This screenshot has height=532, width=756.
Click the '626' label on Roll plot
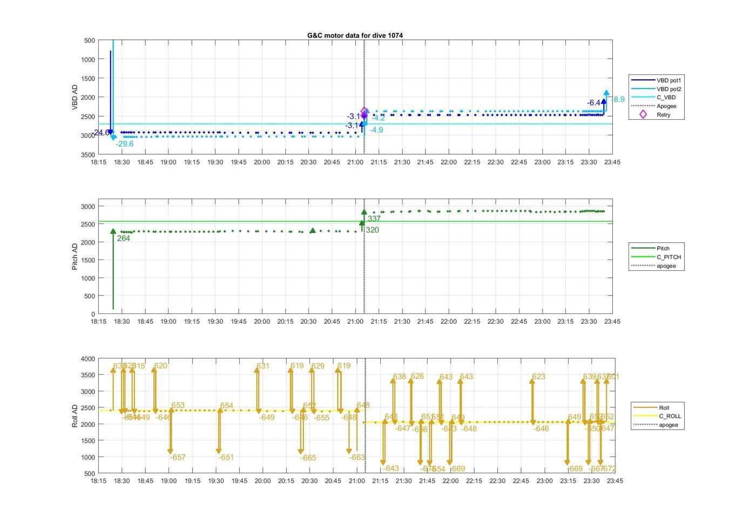click(x=417, y=377)
